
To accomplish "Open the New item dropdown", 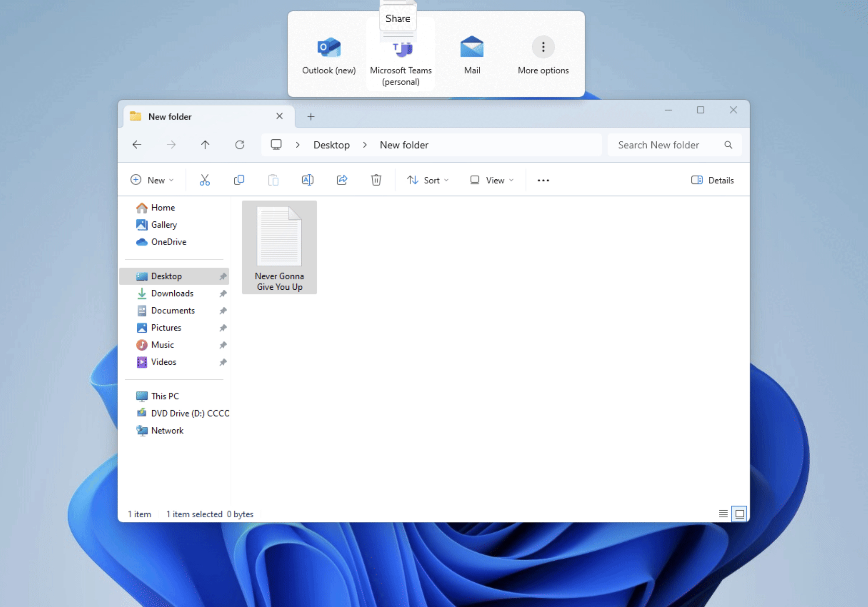I will pos(153,180).
